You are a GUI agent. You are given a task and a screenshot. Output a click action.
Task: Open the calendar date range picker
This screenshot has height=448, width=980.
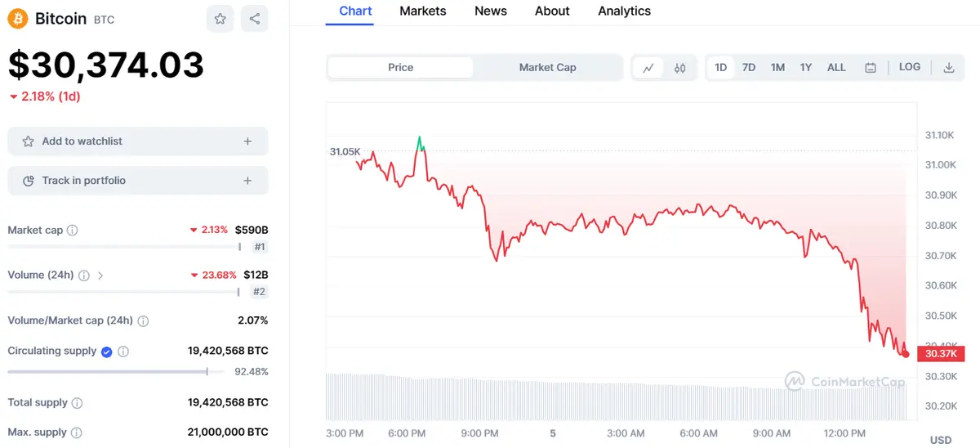871,68
